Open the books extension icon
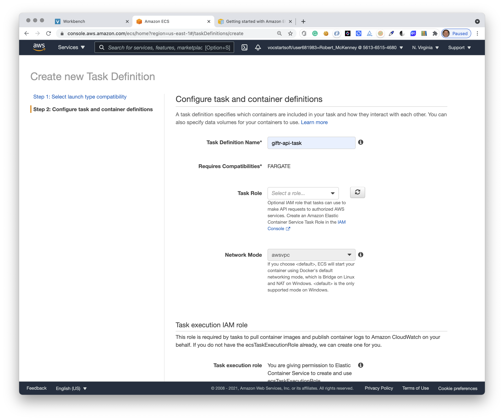Screen dimensions: 504x420 pos(424,34)
